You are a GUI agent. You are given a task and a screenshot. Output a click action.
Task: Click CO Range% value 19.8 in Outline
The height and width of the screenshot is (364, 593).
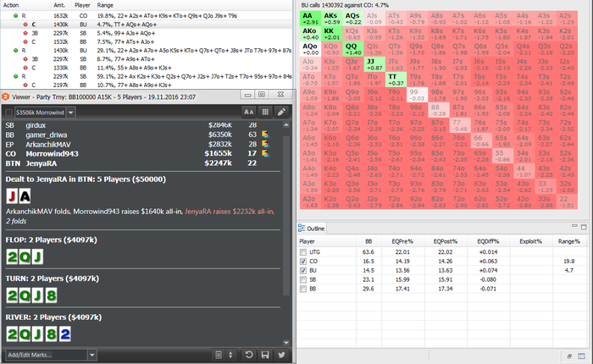568,262
